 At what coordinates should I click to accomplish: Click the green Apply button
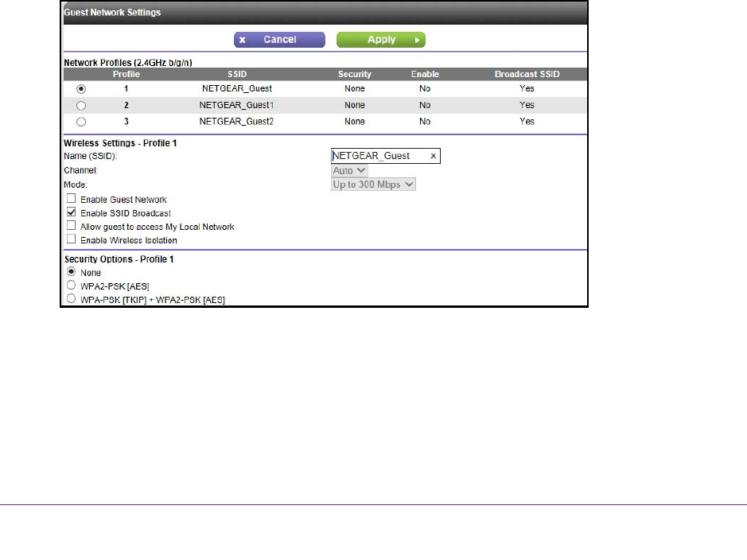pos(380,40)
